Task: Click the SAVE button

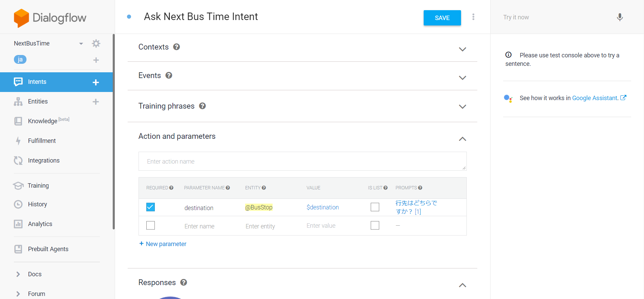Action: click(442, 18)
